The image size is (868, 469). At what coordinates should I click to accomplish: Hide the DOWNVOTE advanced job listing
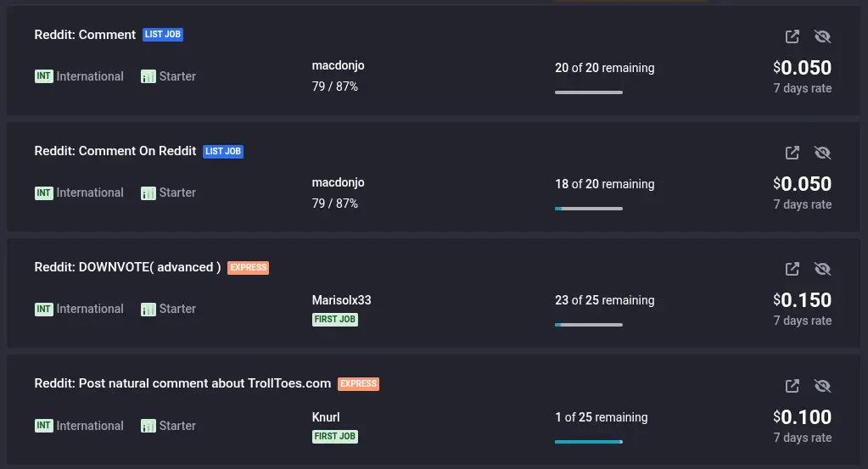coord(821,269)
